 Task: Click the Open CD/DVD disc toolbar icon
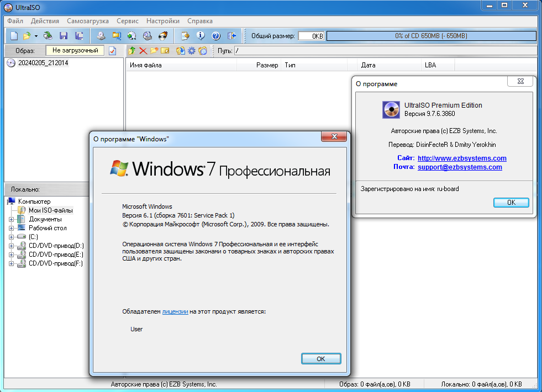48,35
